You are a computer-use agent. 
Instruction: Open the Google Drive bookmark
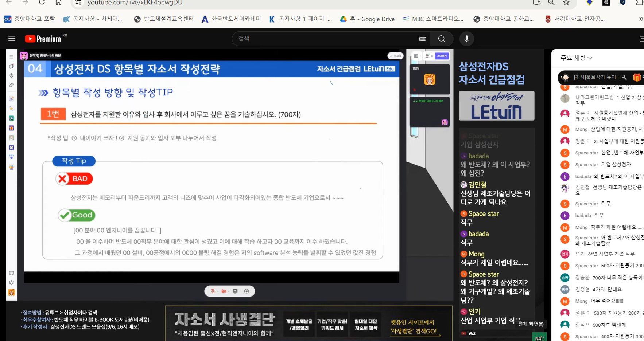[367, 19]
